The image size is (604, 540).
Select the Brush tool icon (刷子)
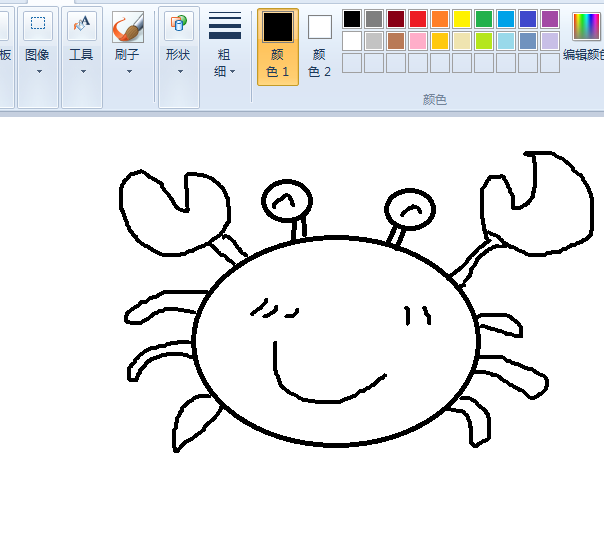pos(127,27)
